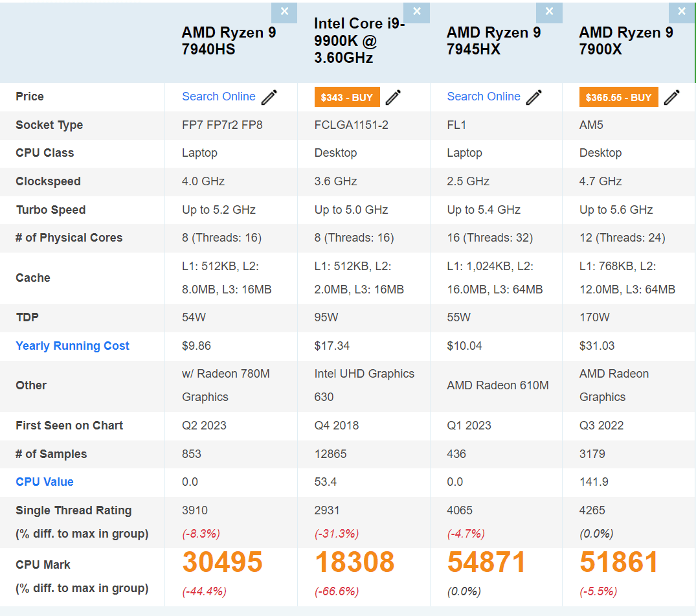This screenshot has height=616, width=696.
Task: Click clockspeed value 4.0 GHz
Action: pos(203,181)
